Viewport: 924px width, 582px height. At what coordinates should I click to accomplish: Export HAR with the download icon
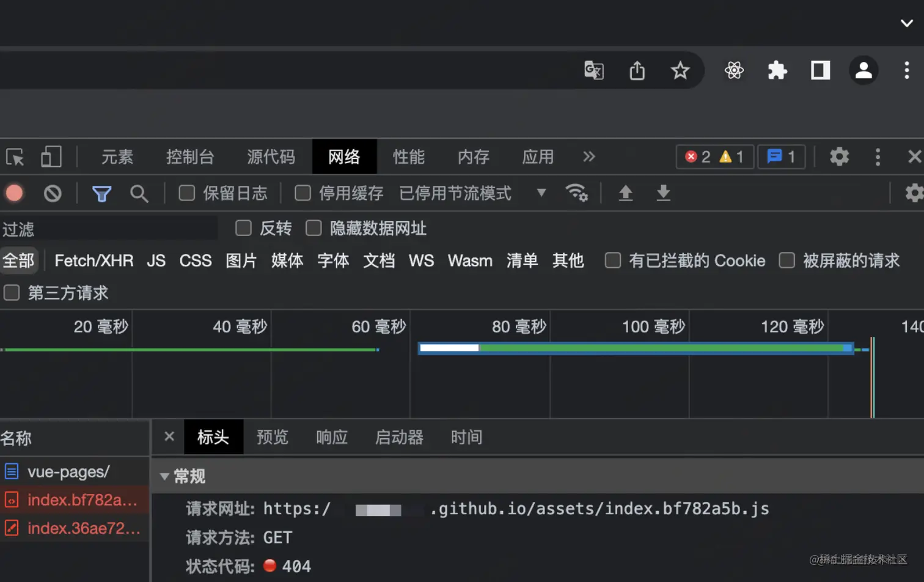663,193
